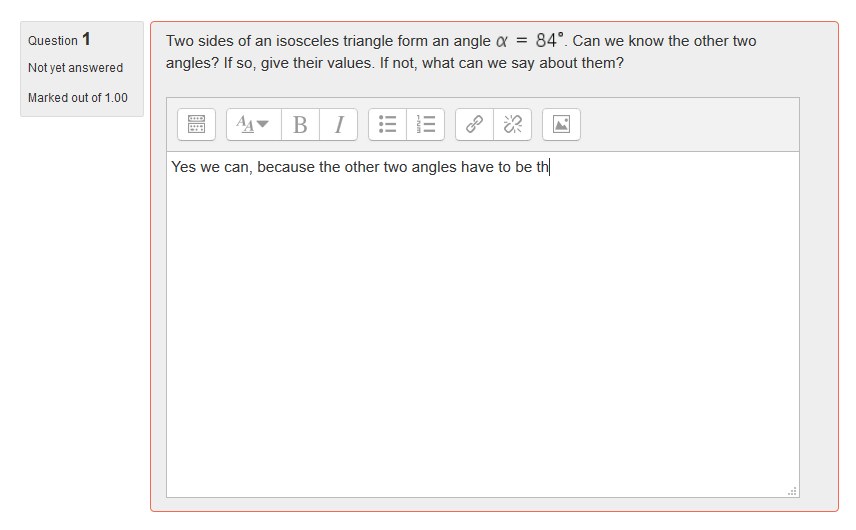This screenshot has width=856, height=530.
Task: Click the 'Not yet answered' status text
Action: click(75, 68)
